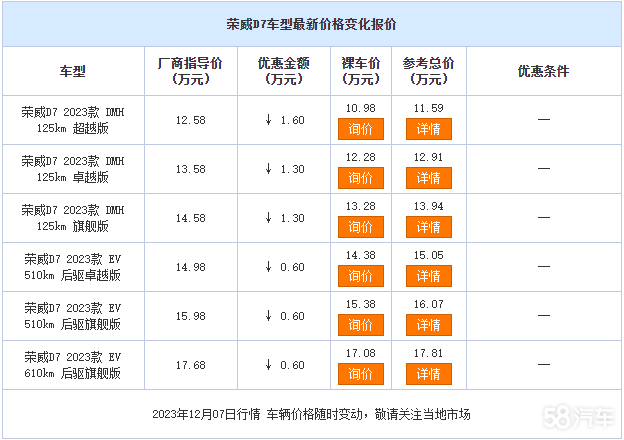Open 详情 for 610km 后驱旗舰版 row
This screenshot has width=624, height=440.
click(x=429, y=374)
